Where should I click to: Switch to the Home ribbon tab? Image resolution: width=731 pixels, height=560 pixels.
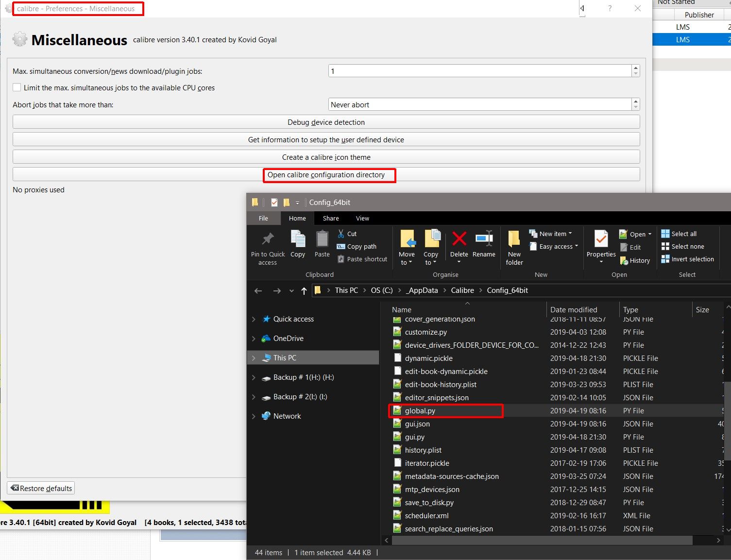[297, 218]
